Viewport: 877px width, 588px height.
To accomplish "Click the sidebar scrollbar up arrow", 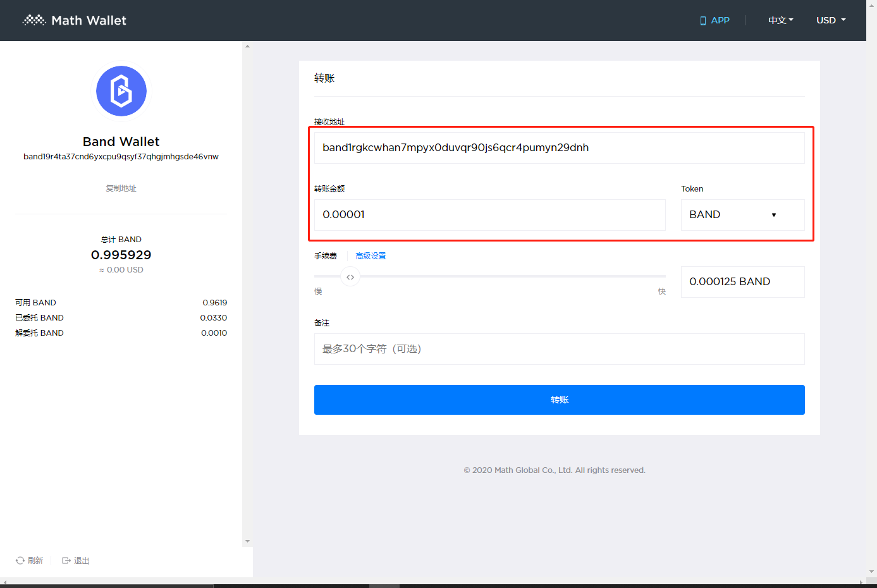I will pyautogui.click(x=247, y=46).
